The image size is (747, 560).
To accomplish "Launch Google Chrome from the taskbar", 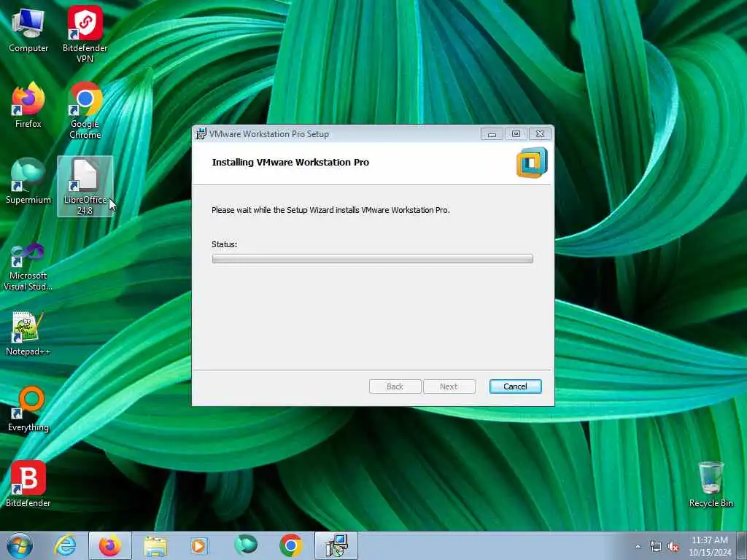I will click(x=290, y=545).
